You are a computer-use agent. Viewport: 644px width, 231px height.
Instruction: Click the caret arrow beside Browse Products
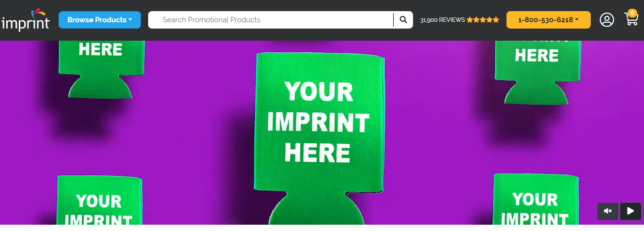(x=130, y=20)
